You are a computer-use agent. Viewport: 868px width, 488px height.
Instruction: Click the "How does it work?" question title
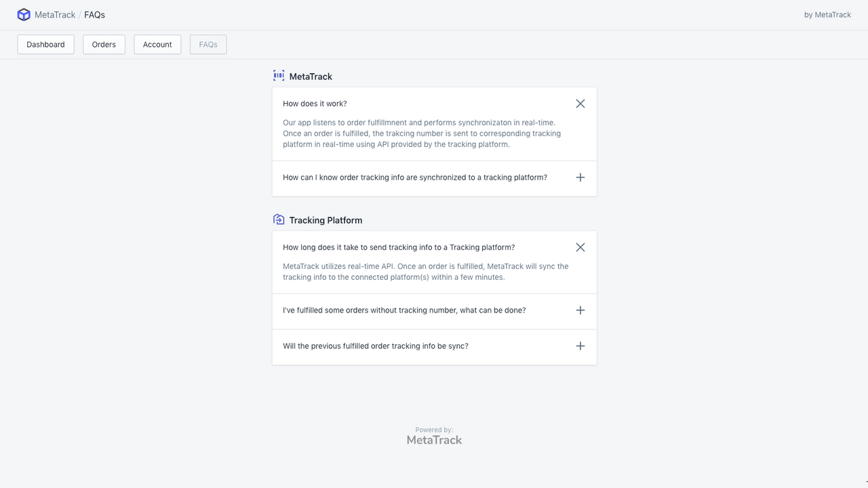point(315,104)
